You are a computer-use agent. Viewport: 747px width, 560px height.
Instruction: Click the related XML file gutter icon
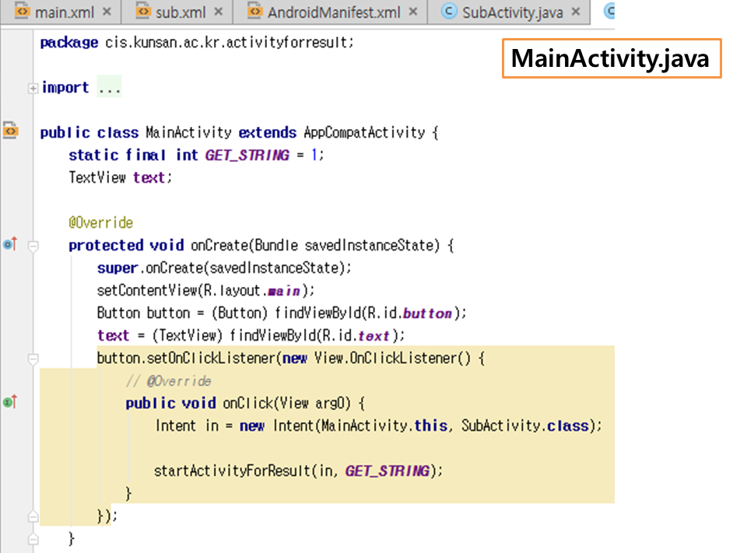[10, 131]
